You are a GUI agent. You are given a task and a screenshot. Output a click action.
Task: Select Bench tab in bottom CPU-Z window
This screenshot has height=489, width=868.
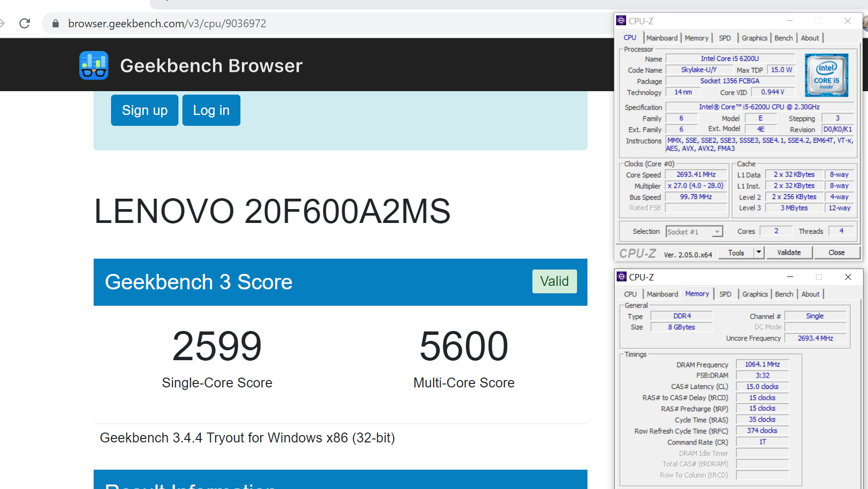pyautogui.click(x=784, y=294)
